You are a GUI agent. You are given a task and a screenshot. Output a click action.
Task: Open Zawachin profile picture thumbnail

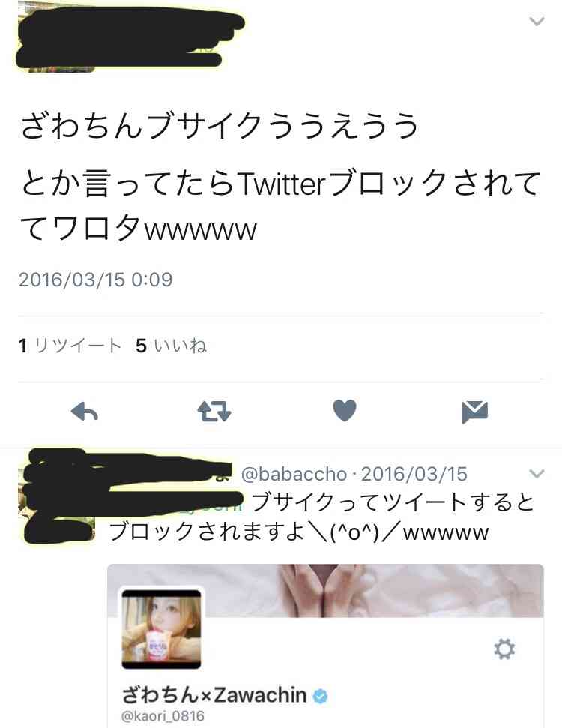[x=161, y=629]
